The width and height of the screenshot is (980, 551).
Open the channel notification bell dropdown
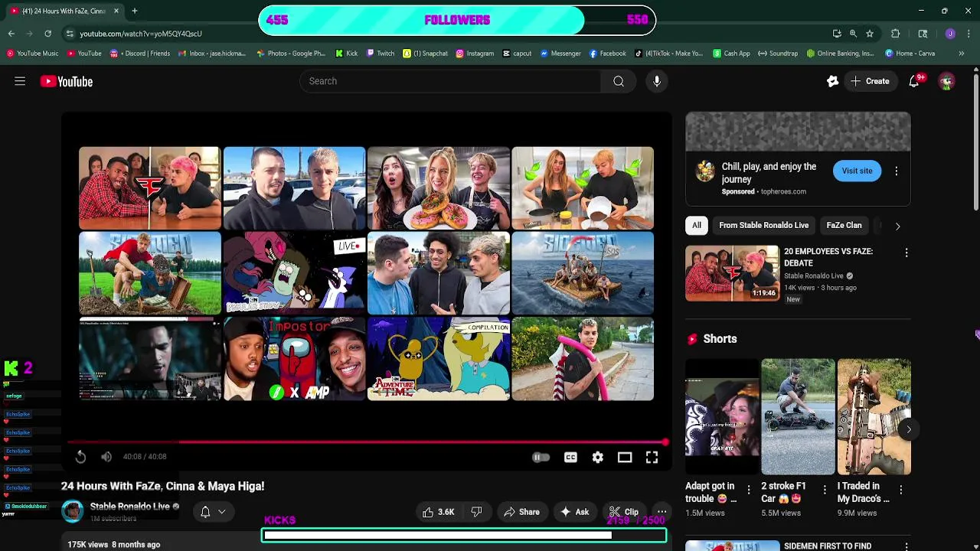point(213,512)
